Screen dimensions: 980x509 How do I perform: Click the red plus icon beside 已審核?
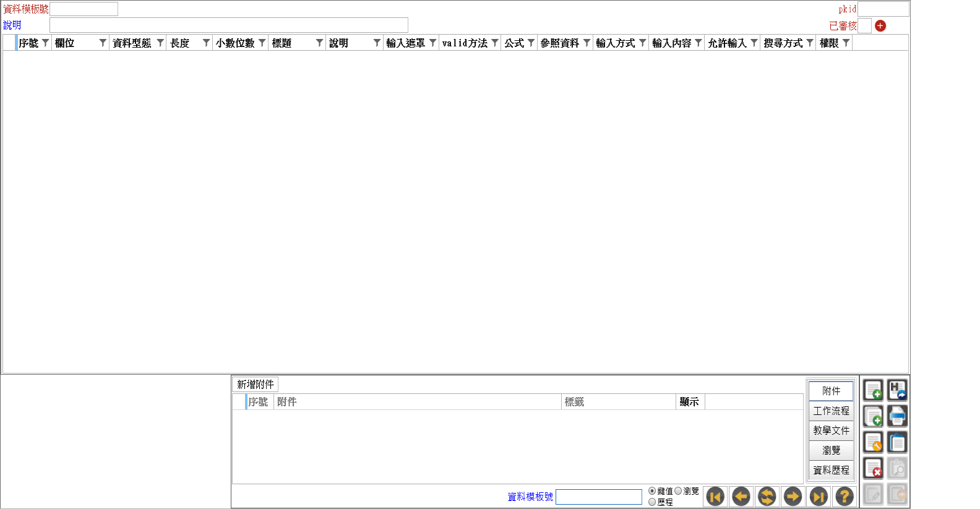coord(880,26)
